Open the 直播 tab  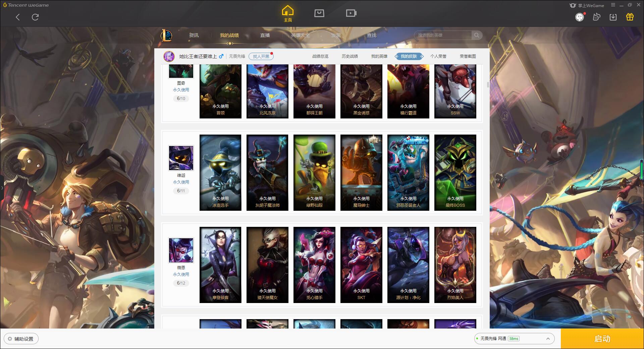[x=265, y=35]
